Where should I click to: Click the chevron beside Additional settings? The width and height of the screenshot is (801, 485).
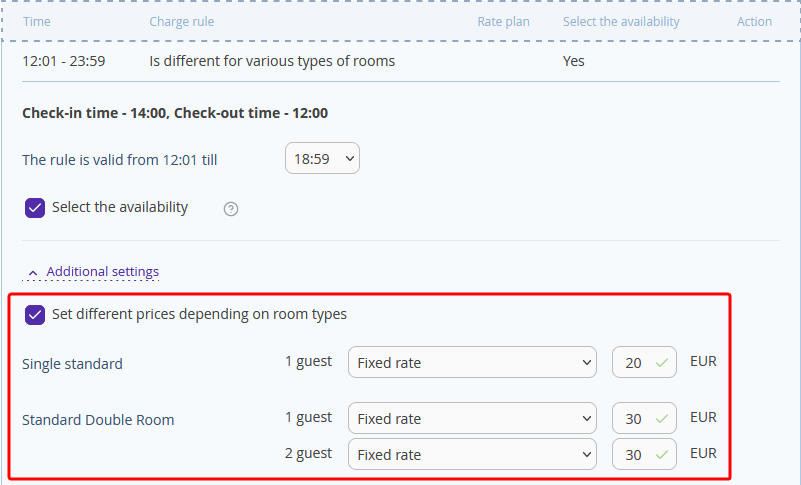33,273
